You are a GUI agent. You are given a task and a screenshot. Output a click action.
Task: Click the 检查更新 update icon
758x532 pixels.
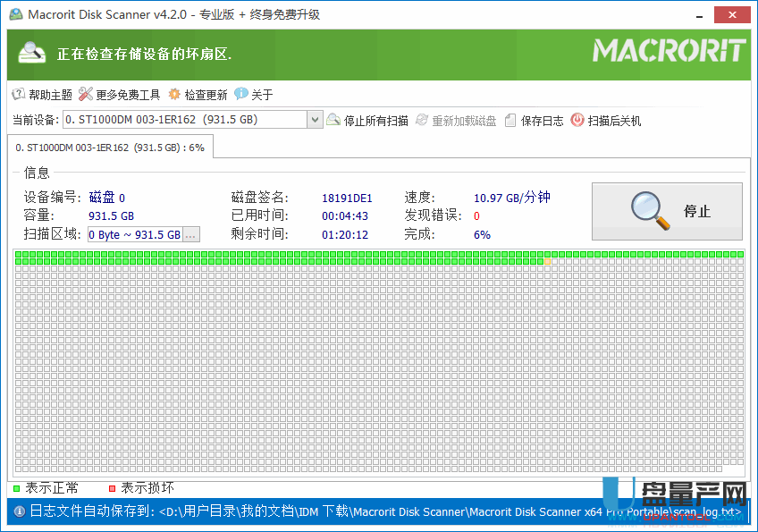point(174,95)
